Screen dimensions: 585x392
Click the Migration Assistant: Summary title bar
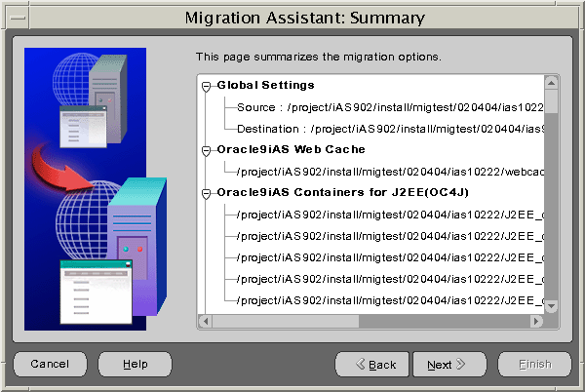[304, 18]
